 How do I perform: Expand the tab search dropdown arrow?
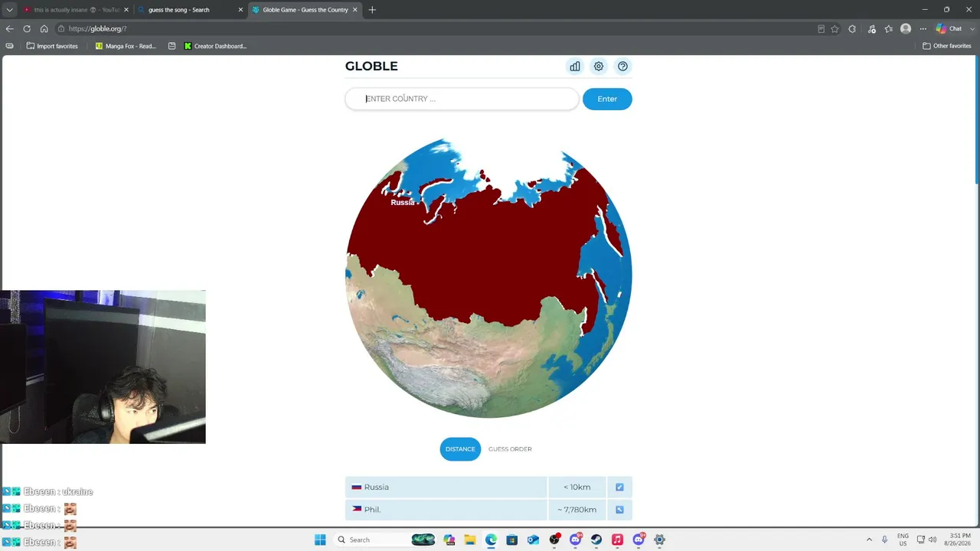click(9, 10)
